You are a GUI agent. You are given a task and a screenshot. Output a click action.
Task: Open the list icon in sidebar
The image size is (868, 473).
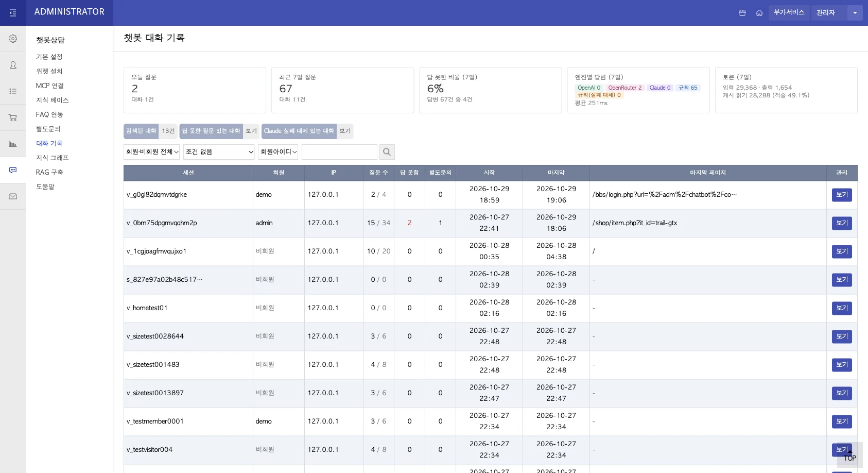pos(13,91)
